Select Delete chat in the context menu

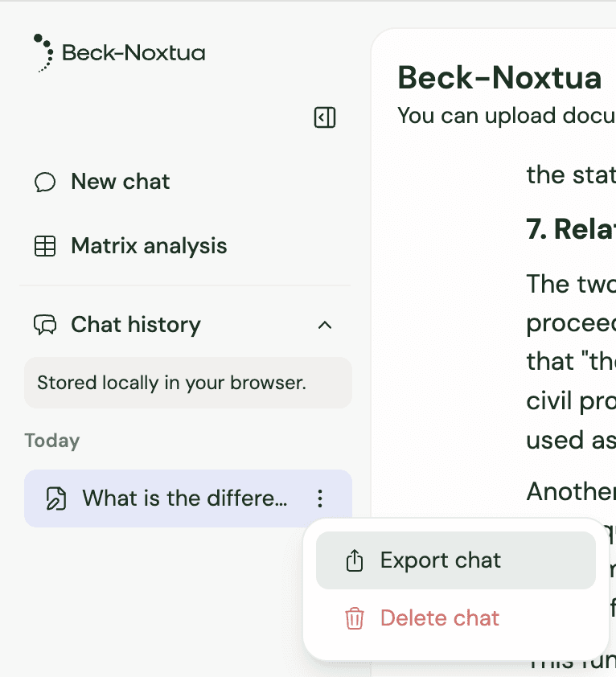click(439, 618)
